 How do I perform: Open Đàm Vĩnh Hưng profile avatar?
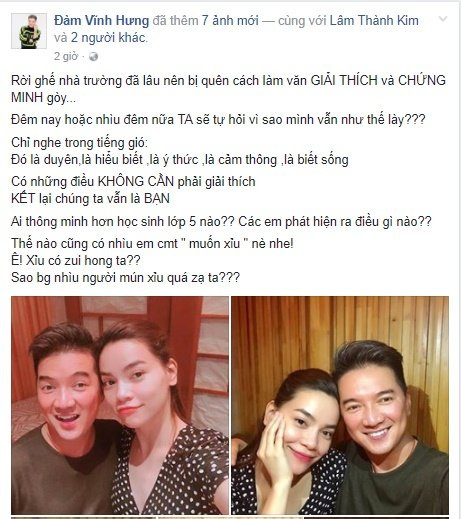click(x=29, y=31)
